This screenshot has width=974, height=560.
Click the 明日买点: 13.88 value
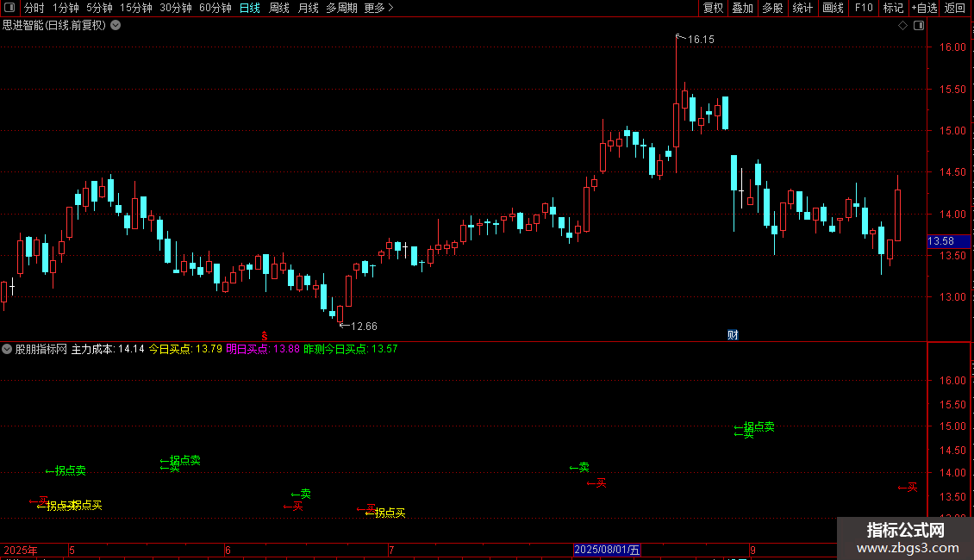tap(263, 349)
